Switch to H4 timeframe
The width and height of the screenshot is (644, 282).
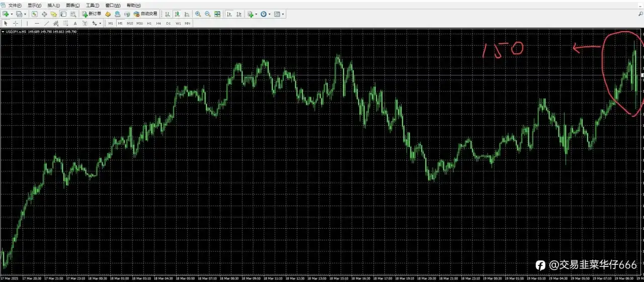click(158, 23)
